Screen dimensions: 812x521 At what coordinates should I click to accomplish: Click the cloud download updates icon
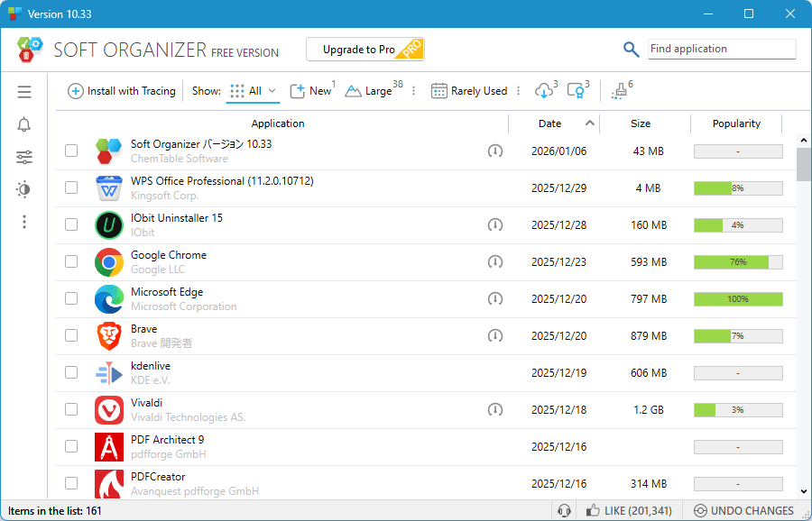pyautogui.click(x=544, y=91)
